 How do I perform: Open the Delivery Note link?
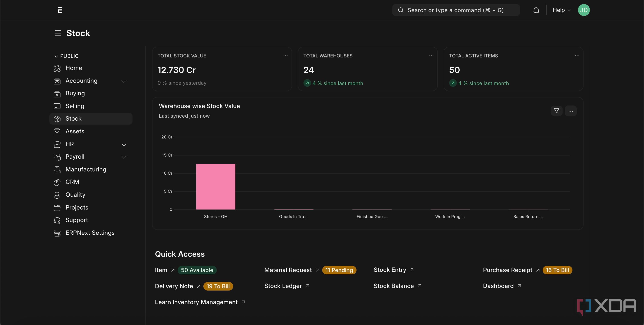pos(174,286)
